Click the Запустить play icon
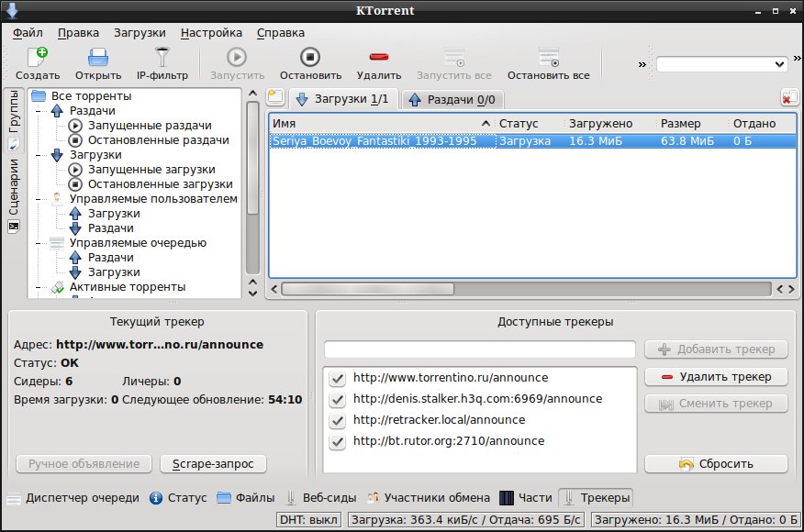 click(237, 57)
